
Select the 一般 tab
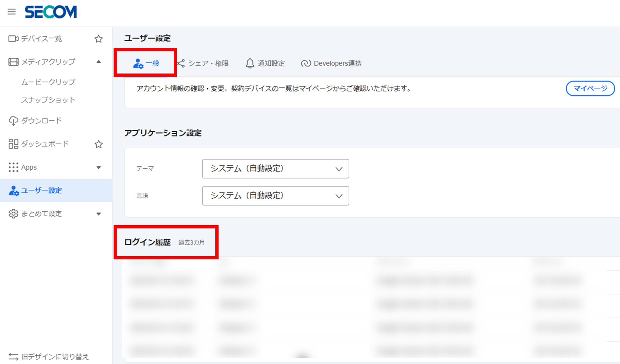(146, 63)
